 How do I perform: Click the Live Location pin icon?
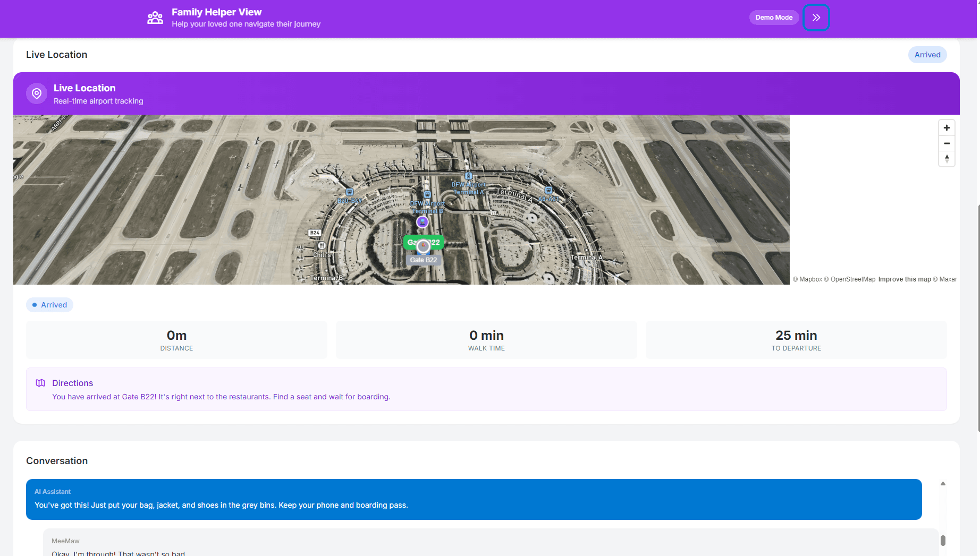(x=37, y=93)
